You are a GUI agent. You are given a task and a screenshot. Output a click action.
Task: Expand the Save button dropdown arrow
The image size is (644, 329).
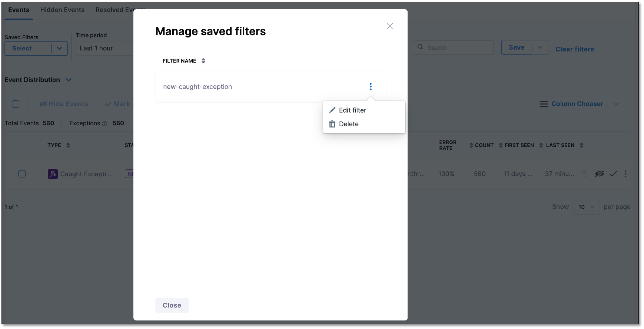click(x=540, y=47)
